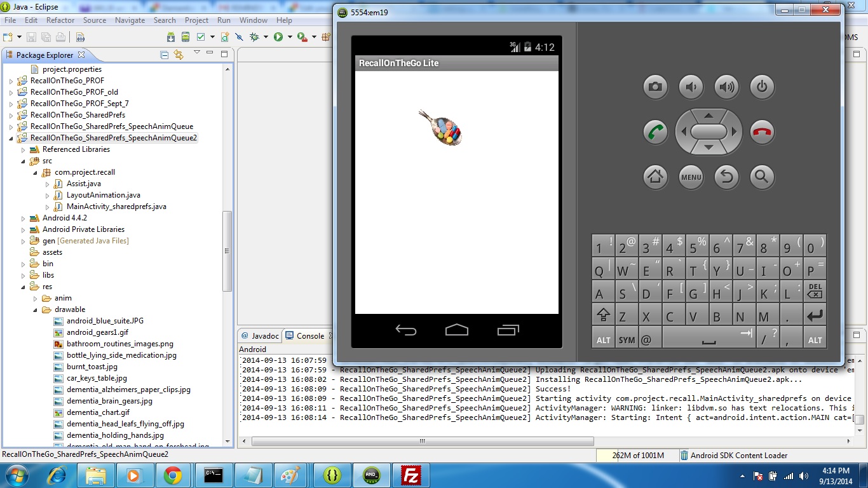Viewport: 868px width, 488px height.
Task: Collapse the drawable folder
Action: tap(35, 309)
